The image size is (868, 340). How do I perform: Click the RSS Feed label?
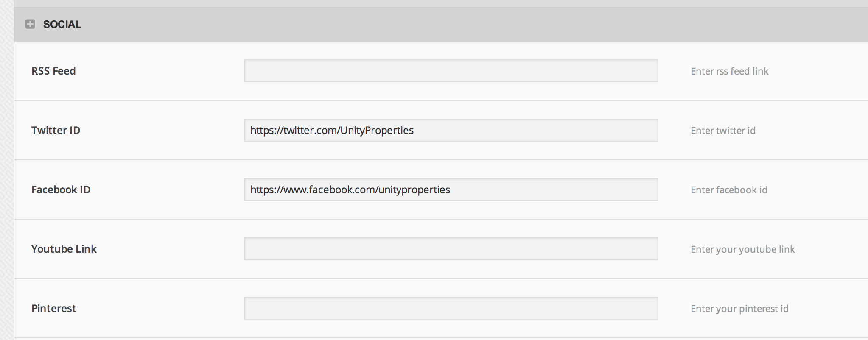click(x=53, y=71)
